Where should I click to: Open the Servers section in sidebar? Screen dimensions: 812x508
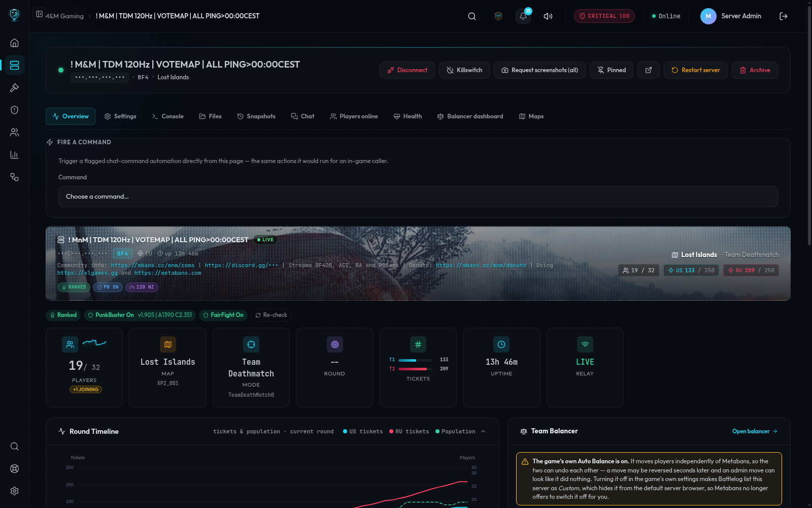click(14, 65)
